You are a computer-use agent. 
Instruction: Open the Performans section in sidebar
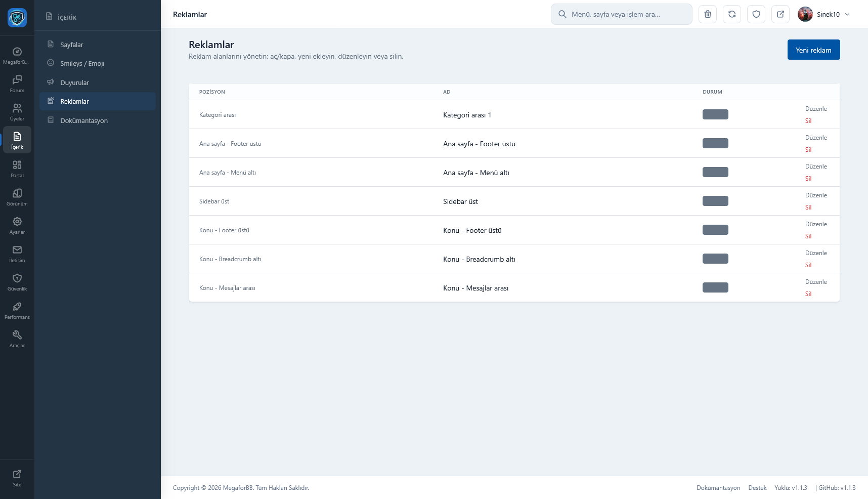(x=17, y=310)
